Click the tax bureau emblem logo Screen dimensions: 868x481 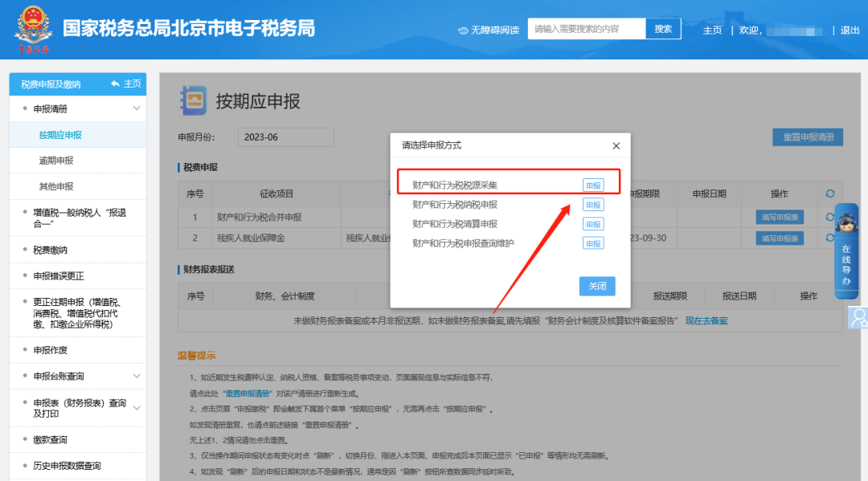34,30
